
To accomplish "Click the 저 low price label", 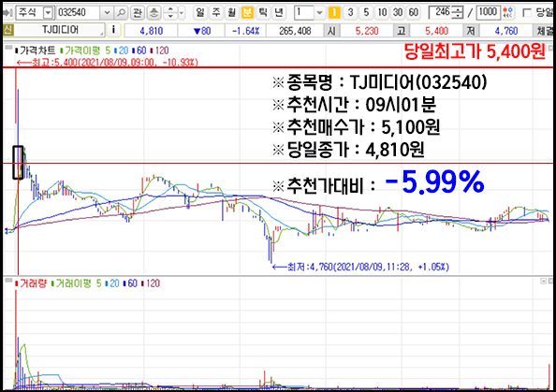I will coord(471,31).
